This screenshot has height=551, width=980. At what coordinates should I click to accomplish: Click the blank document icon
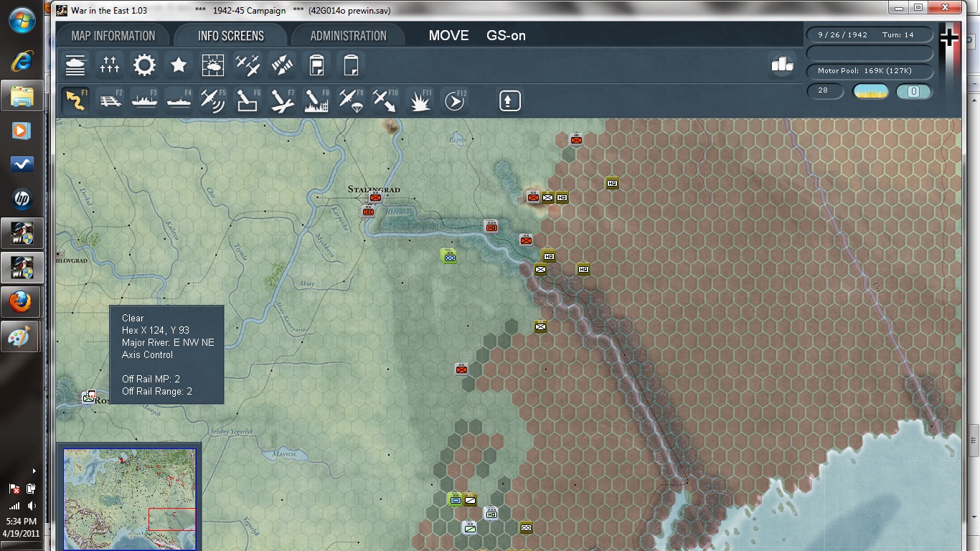(x=351, y=66)
